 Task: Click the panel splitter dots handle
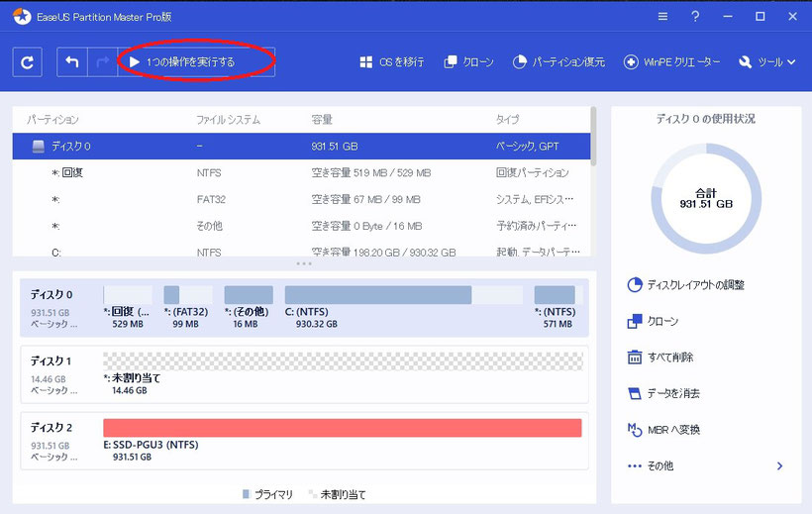[x=304, y=263]
